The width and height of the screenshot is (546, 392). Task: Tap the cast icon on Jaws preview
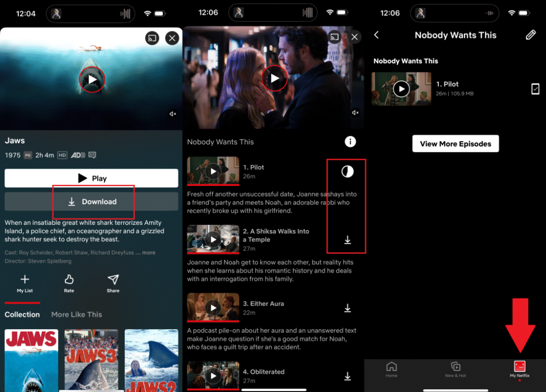click(152, 38)
